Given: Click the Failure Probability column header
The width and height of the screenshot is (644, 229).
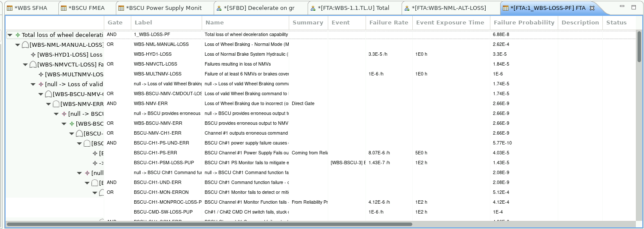Looking at the screenshot, I should 524,23.
